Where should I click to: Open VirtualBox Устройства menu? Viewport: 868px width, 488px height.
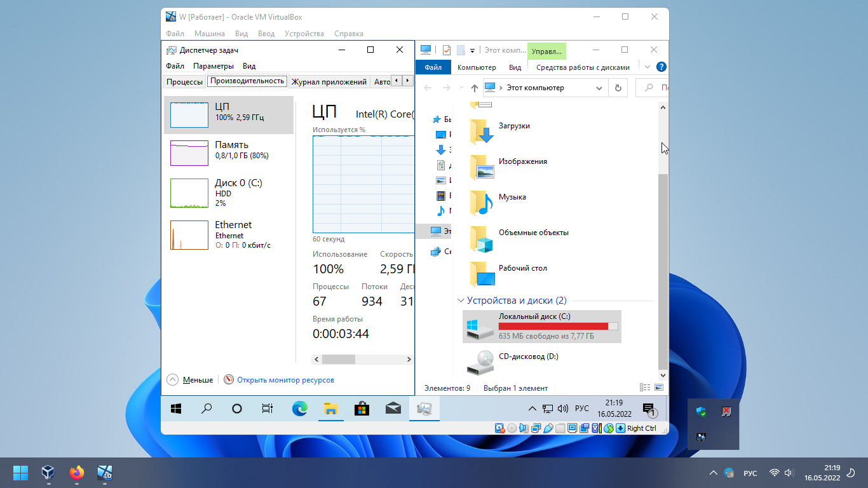pos(304,34)
